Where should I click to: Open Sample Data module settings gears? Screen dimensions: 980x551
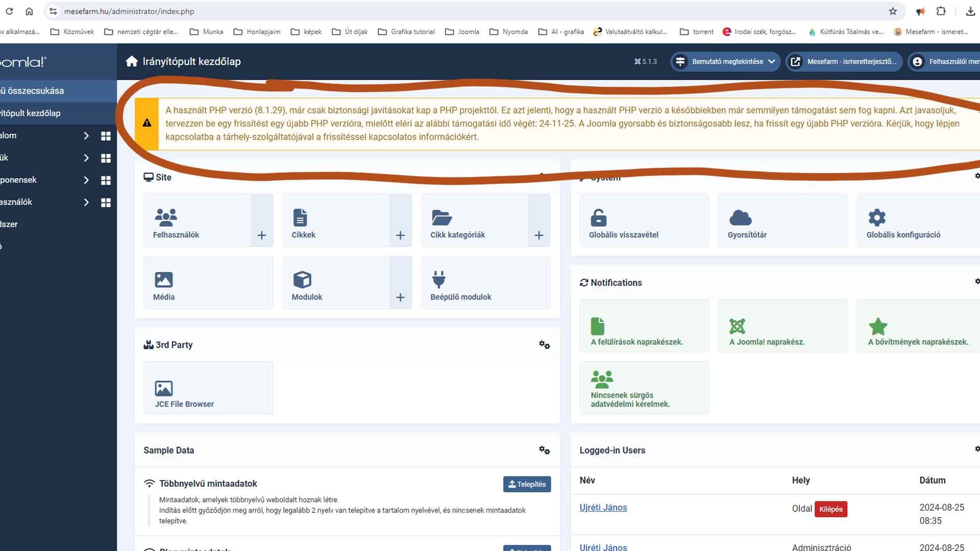pyautogui.click(x=544, y=450)
